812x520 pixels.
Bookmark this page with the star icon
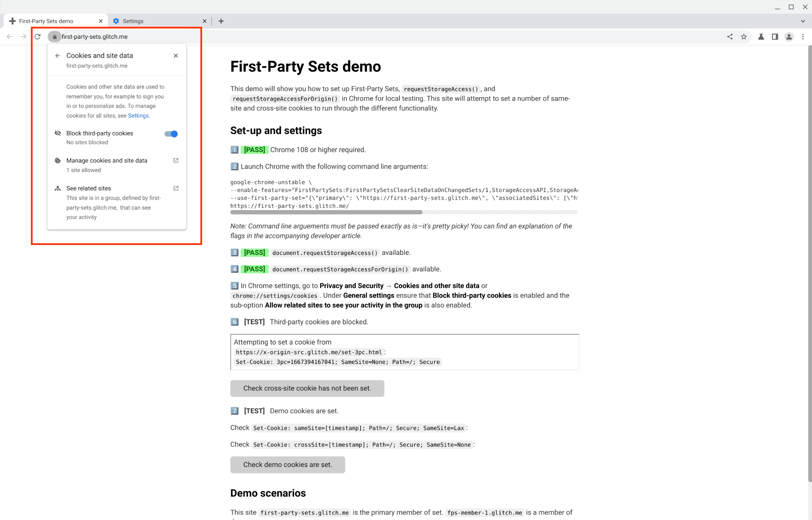(x=744, y=37)
